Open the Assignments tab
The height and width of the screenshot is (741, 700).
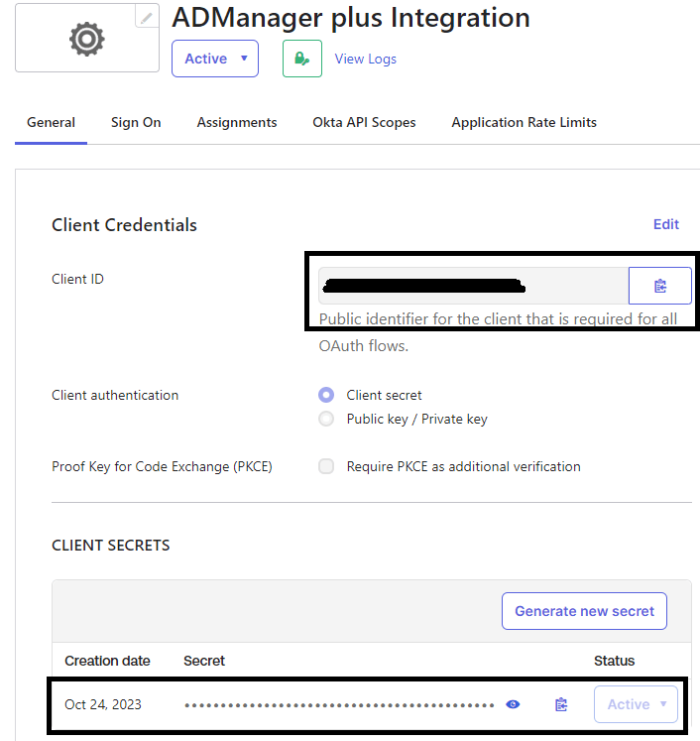tap(237, 122)
